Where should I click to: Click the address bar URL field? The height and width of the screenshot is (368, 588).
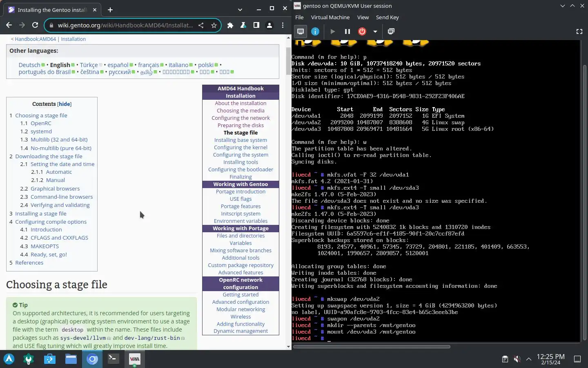[x=125, y=25]
